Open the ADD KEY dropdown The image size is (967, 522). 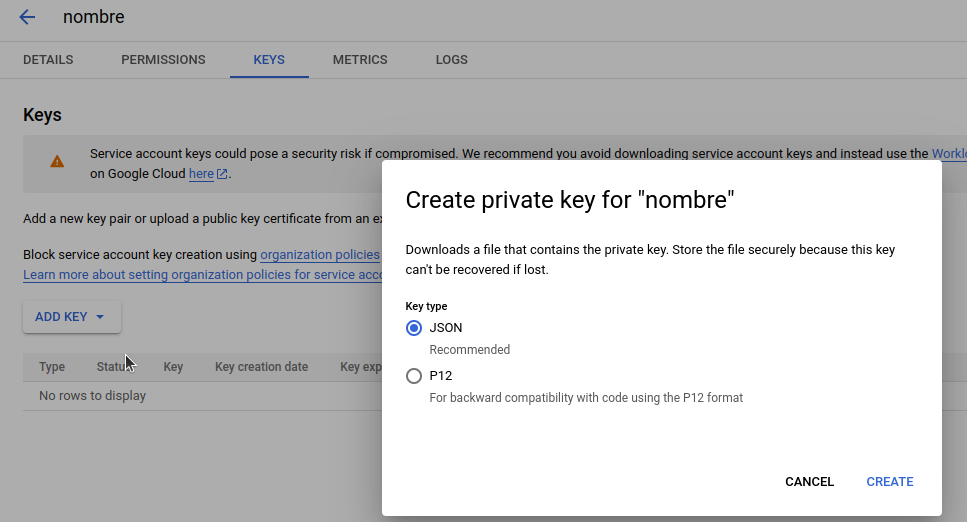point(71,317)
